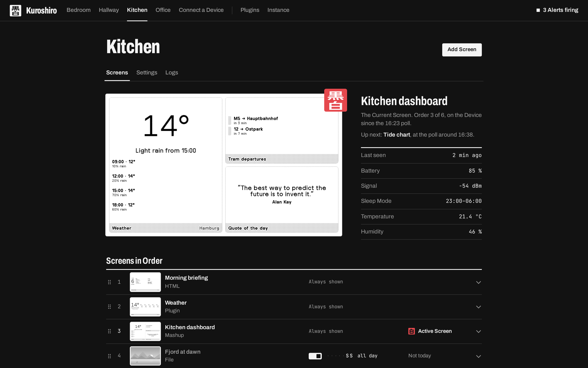Click the Weather tile in preview

tap(165, 165)
